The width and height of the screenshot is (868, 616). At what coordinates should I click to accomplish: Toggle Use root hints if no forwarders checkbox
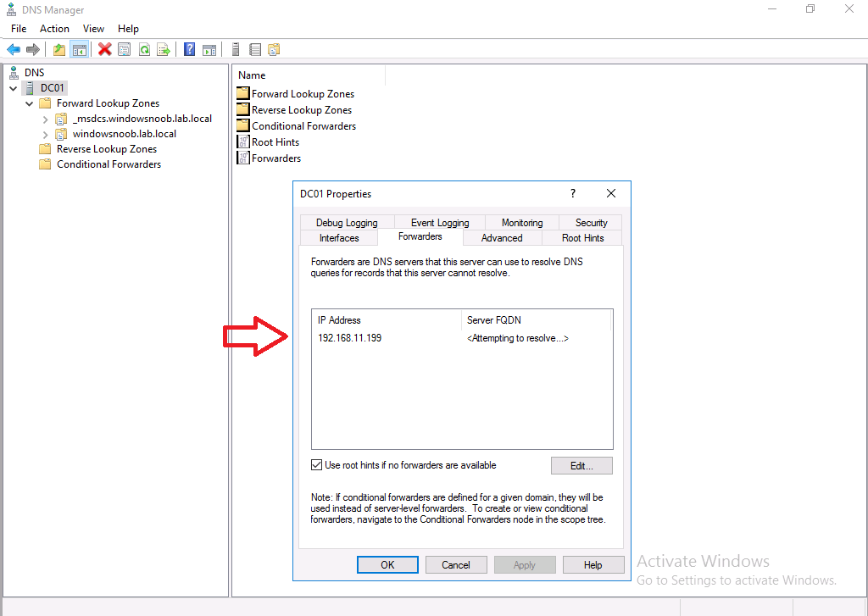[x=317, y=465]
